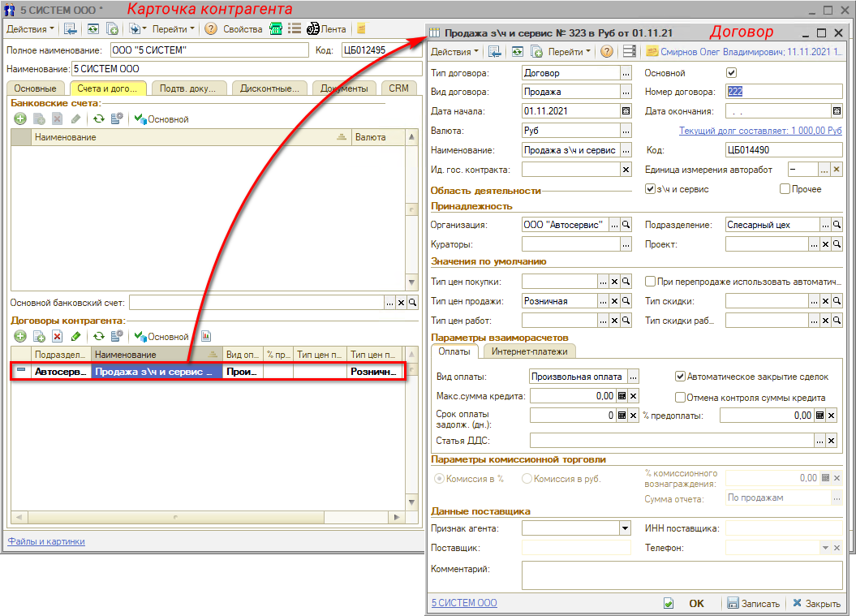Click the help icon in the Договор toolbar
Viewport: 856px width, 616px height.
[x=606, y=52]
